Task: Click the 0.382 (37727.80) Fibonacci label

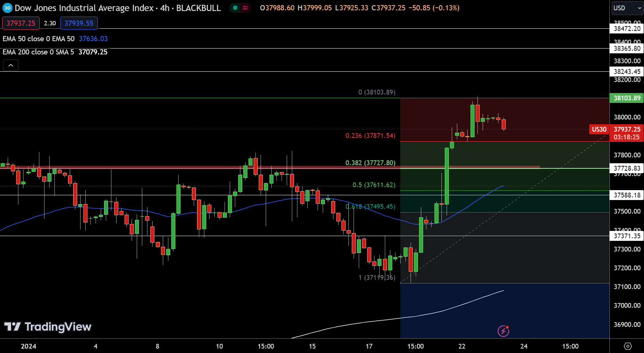Action: (x=371, y=163)
